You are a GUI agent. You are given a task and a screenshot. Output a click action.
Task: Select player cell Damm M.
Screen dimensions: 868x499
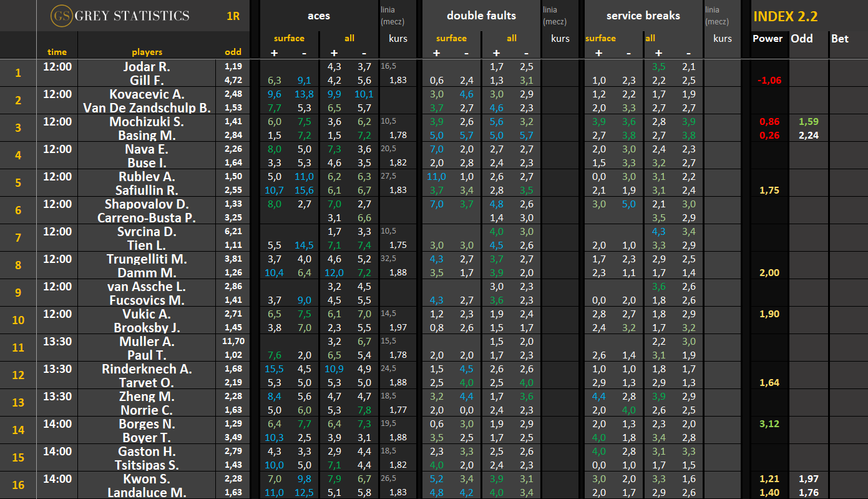click(147, 272)
